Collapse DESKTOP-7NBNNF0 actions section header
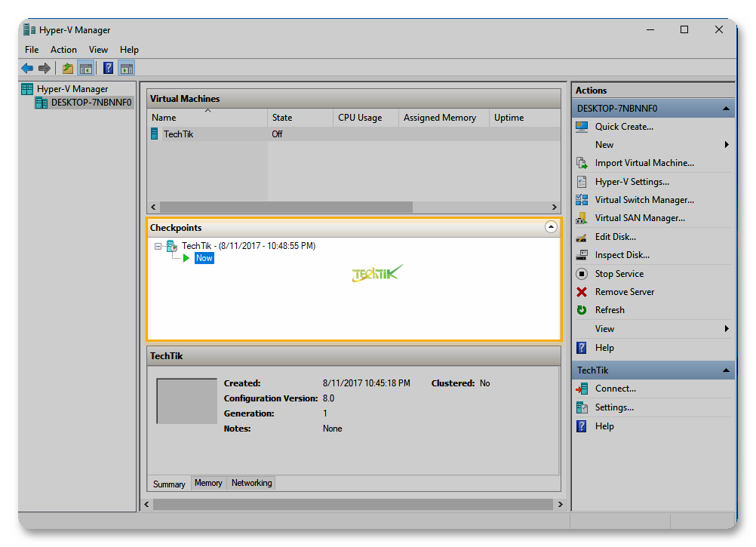 coord(726,109)
